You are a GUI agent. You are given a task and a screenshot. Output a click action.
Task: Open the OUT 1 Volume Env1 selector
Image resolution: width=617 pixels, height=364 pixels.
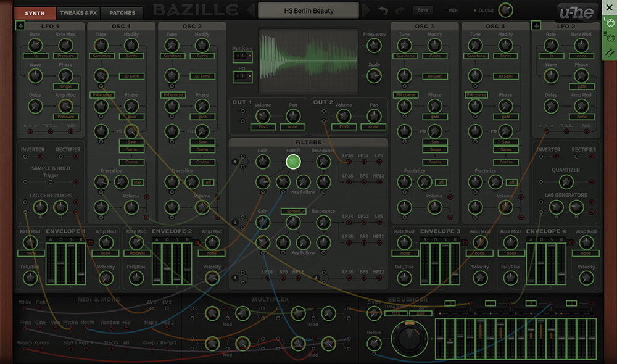pos(263,127)
